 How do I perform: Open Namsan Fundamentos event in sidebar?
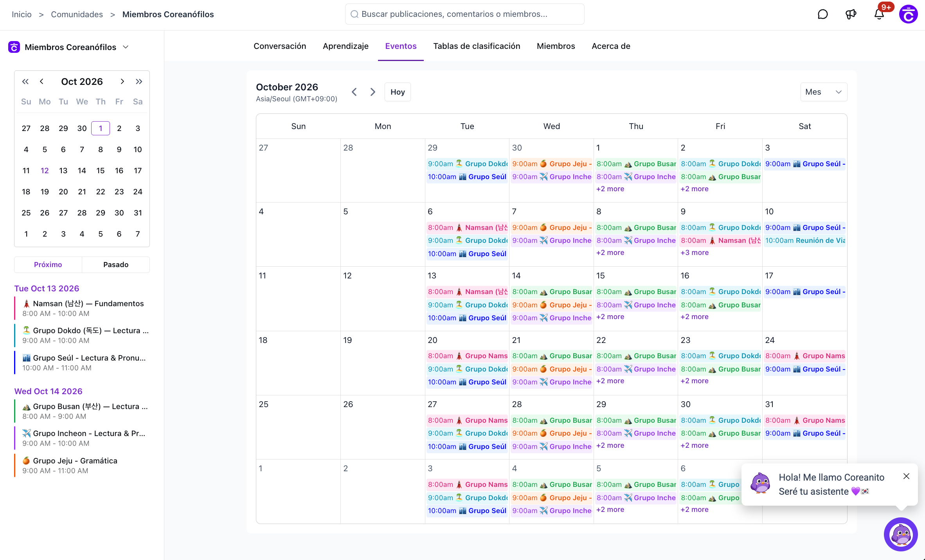82,308
